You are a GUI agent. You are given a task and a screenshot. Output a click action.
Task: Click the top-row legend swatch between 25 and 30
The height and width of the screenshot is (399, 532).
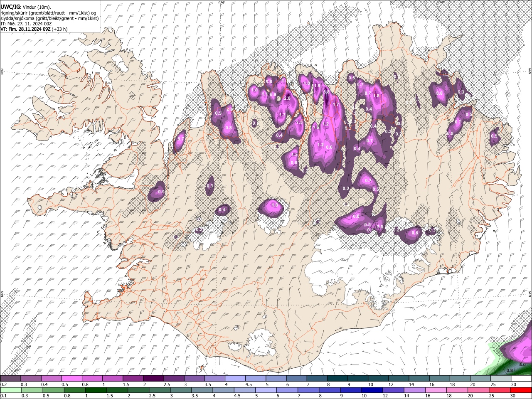point(501,378)
